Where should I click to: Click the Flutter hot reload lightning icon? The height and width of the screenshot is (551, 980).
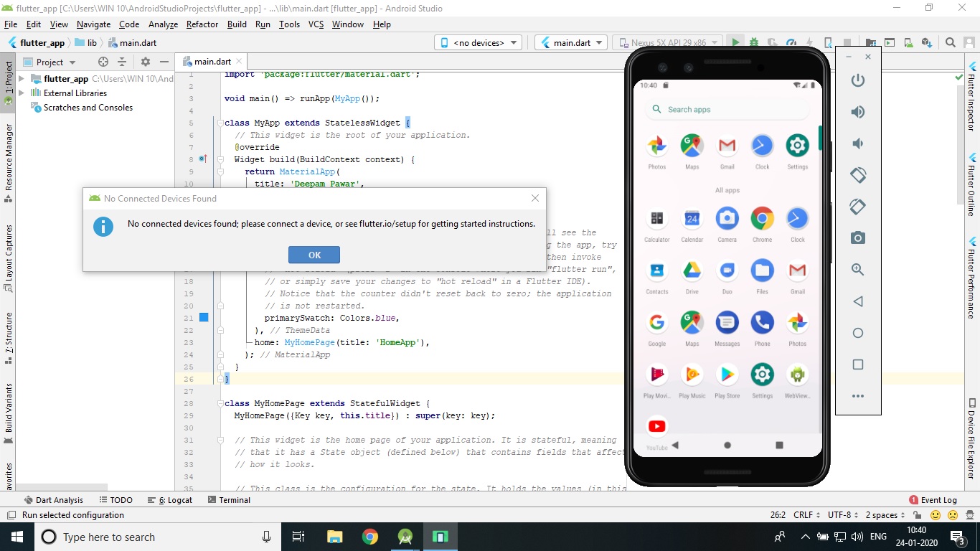(x=810, y=42)
